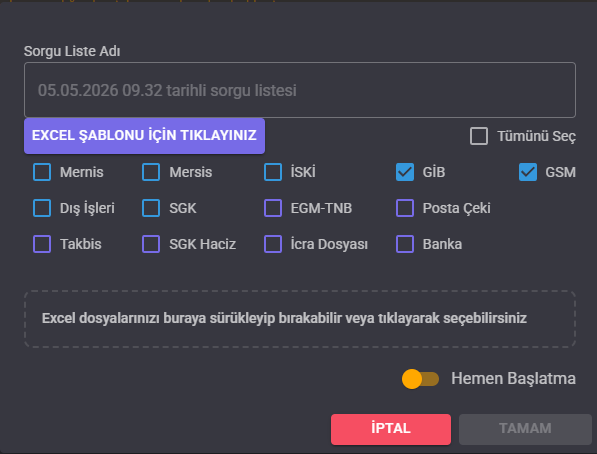
Task: Enable the SGK checkbox
Action: [x=151, y=208]
